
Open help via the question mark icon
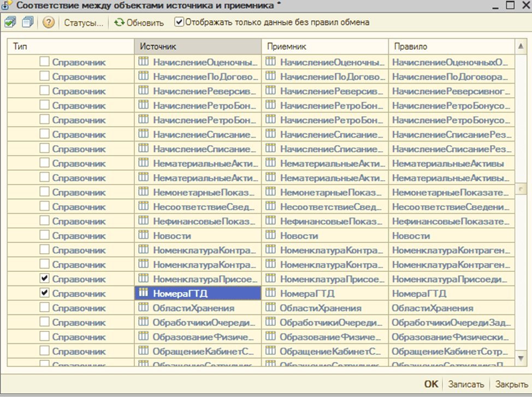[49, 22]
